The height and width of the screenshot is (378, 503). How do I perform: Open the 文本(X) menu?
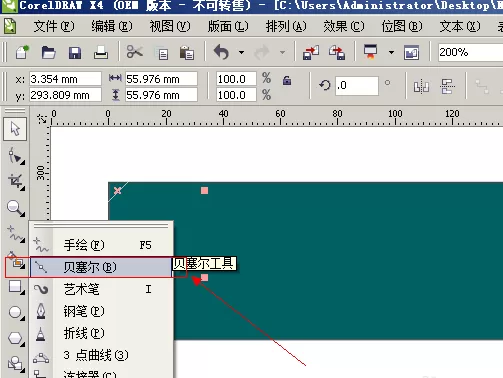[460, 26]
